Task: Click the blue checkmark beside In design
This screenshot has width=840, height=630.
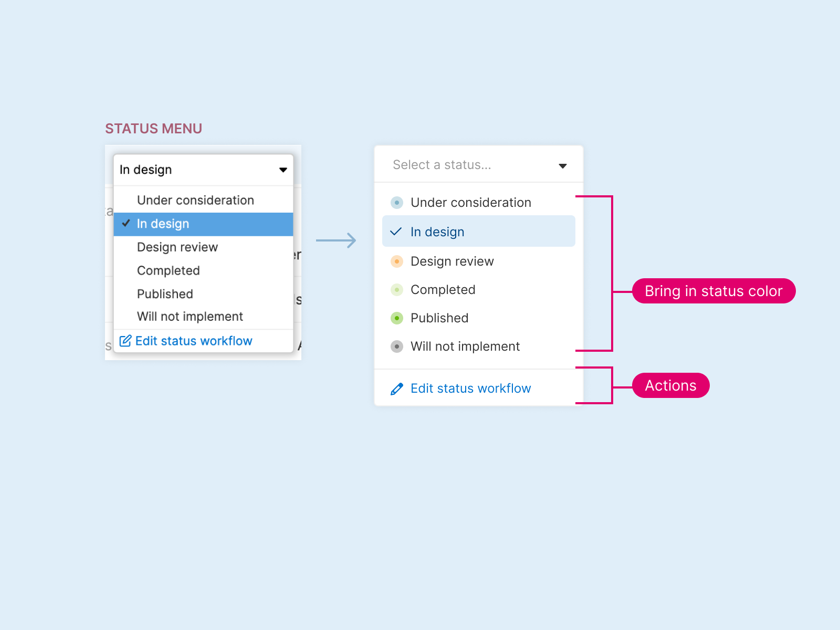Action: tap(396, 232)
